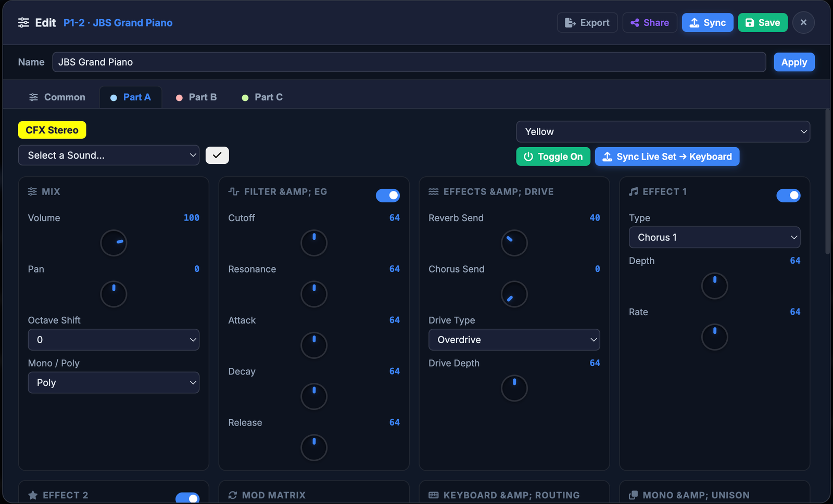Click the Reverb Send value 40

click(595, 218)
